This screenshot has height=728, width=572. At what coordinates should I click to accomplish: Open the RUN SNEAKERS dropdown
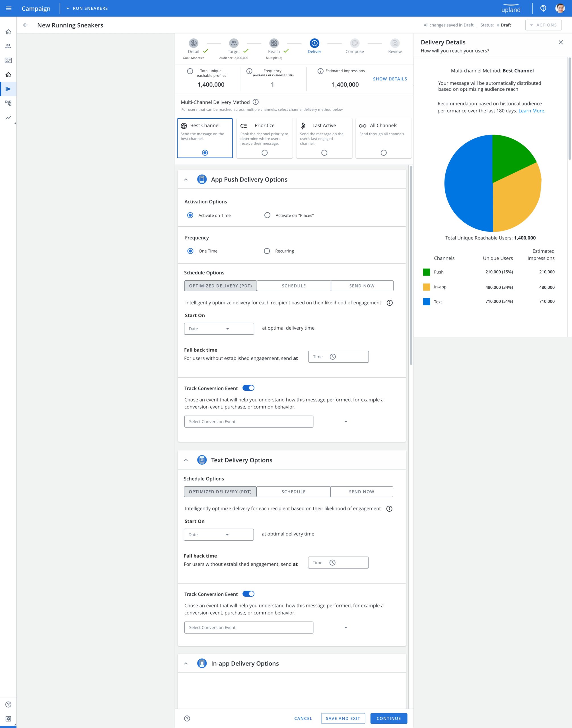click(87, 8)
